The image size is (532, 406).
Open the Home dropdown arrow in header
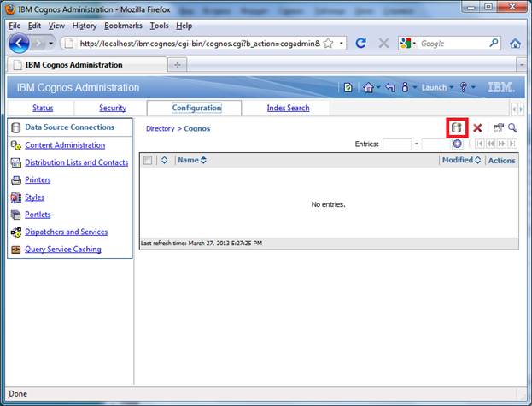378,87
